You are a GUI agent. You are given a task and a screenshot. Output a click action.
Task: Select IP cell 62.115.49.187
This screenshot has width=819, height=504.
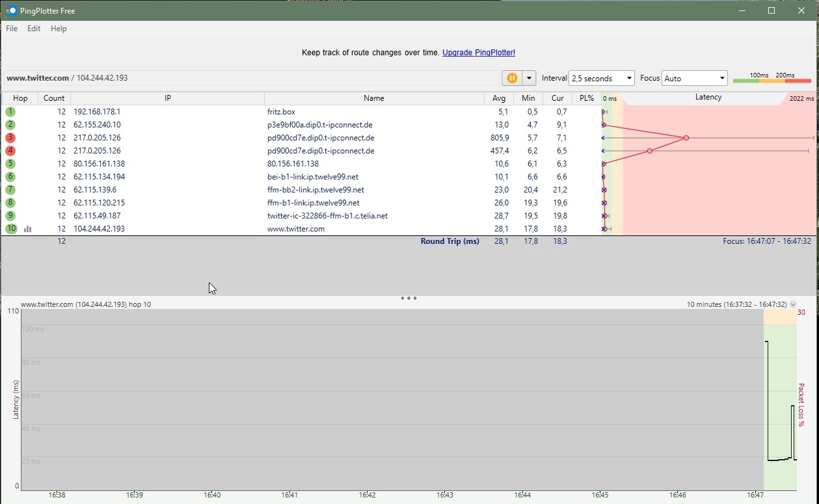pos(97,216)
